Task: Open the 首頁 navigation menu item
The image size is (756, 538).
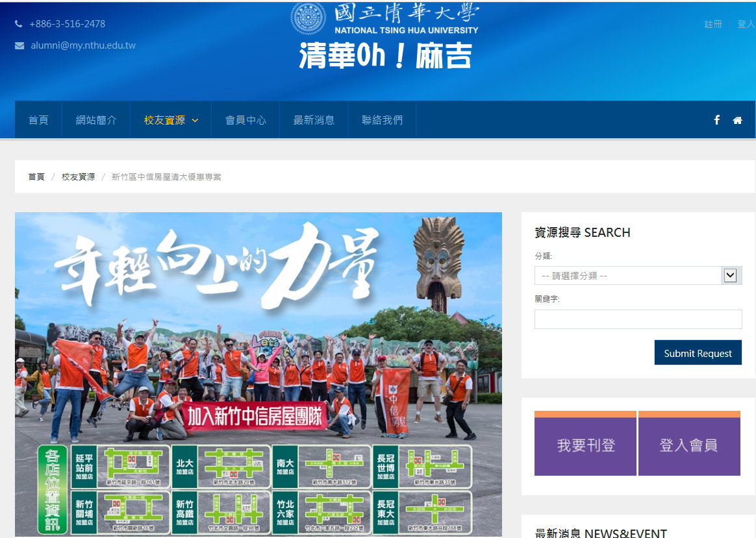Action: pos(38,120)
